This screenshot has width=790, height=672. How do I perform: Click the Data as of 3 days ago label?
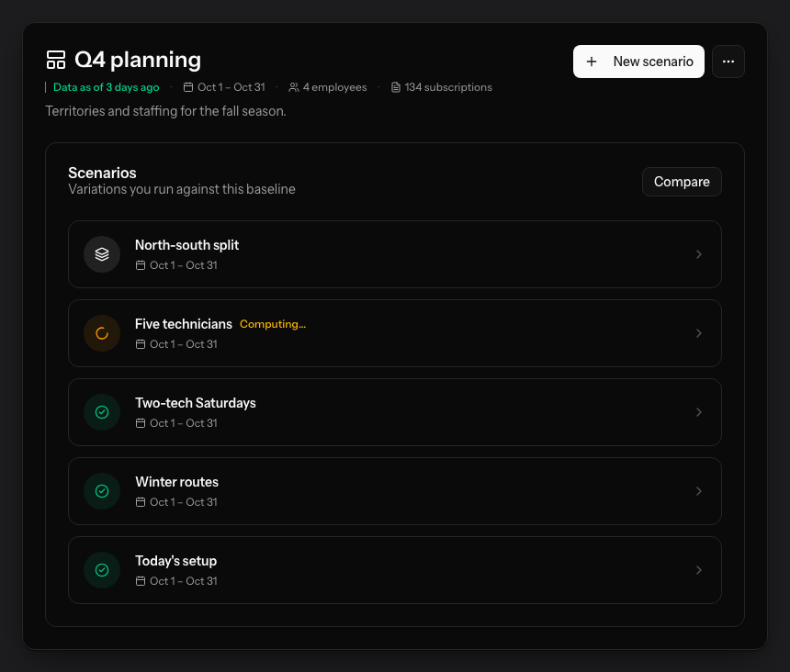click(x=107, y=87)
